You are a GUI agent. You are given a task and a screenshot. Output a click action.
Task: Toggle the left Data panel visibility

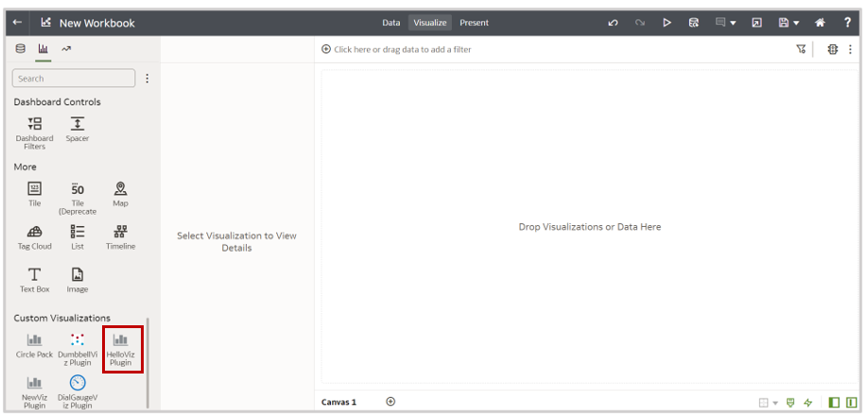[x=834, y=403]
